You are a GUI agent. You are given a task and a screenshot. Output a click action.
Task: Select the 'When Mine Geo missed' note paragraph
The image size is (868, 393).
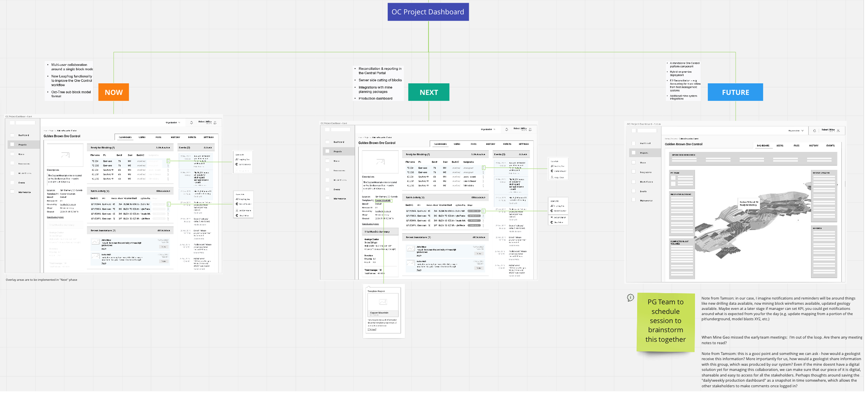tap(785, 341)
